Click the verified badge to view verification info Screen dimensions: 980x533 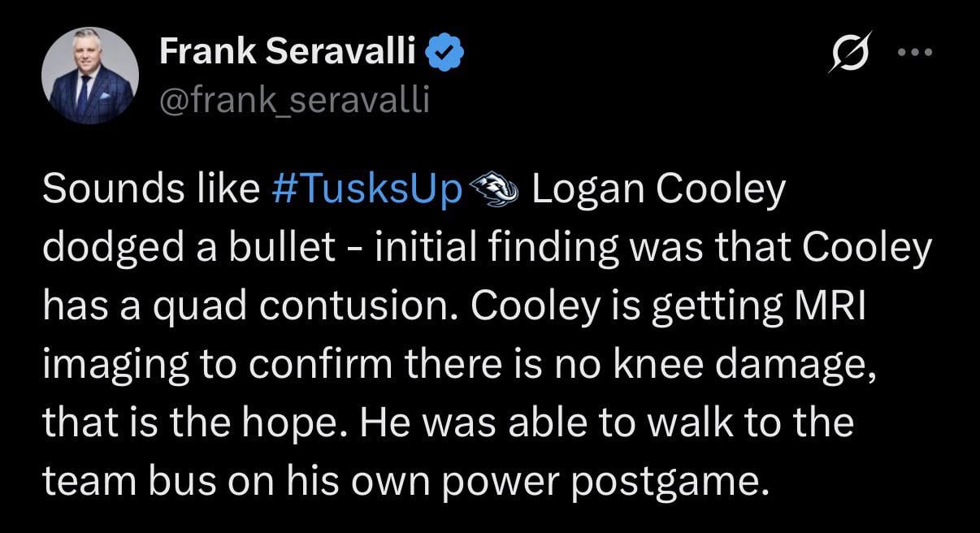click(x=444, y=50)
